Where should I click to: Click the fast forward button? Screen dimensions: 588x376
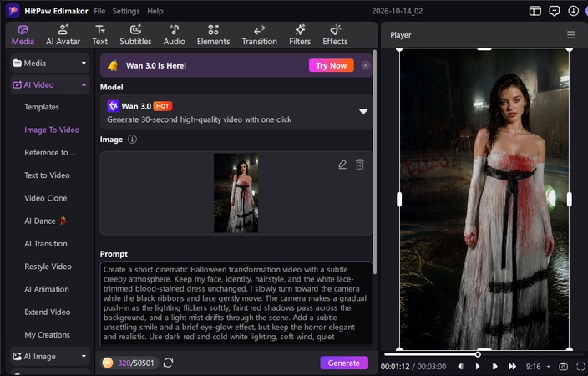(512, 366)
